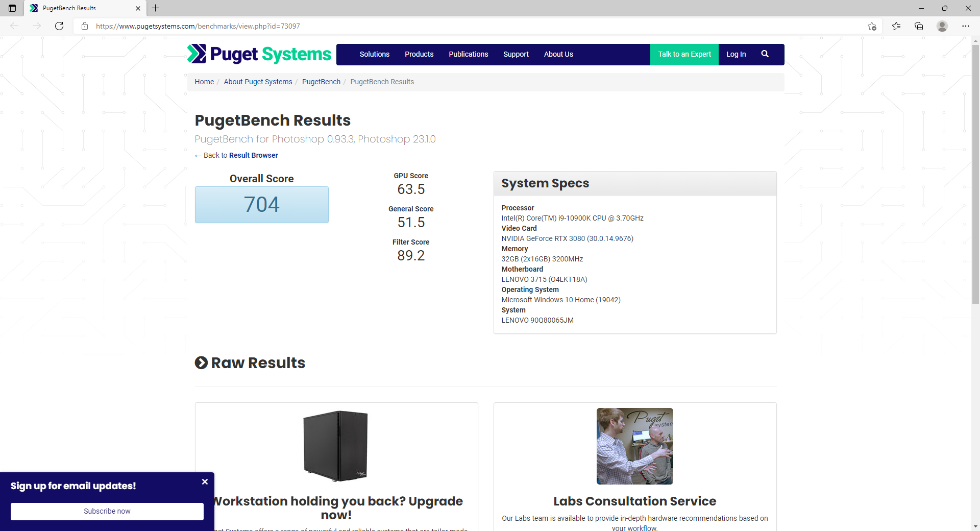Open the Collections icon
The height and width of the screenshot is (531, 980).
(919, 26)
